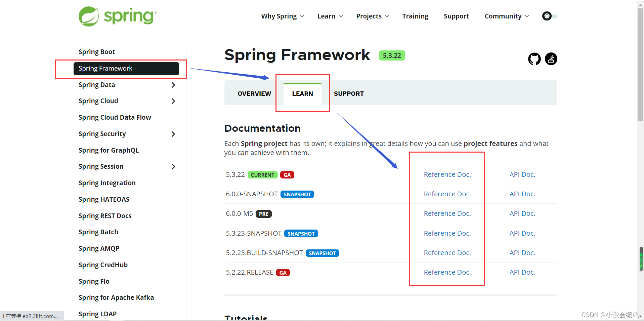Open API Doc. for 5.3.23-SNAPSHOT
The image size is (644, 321).
(522, 233)
